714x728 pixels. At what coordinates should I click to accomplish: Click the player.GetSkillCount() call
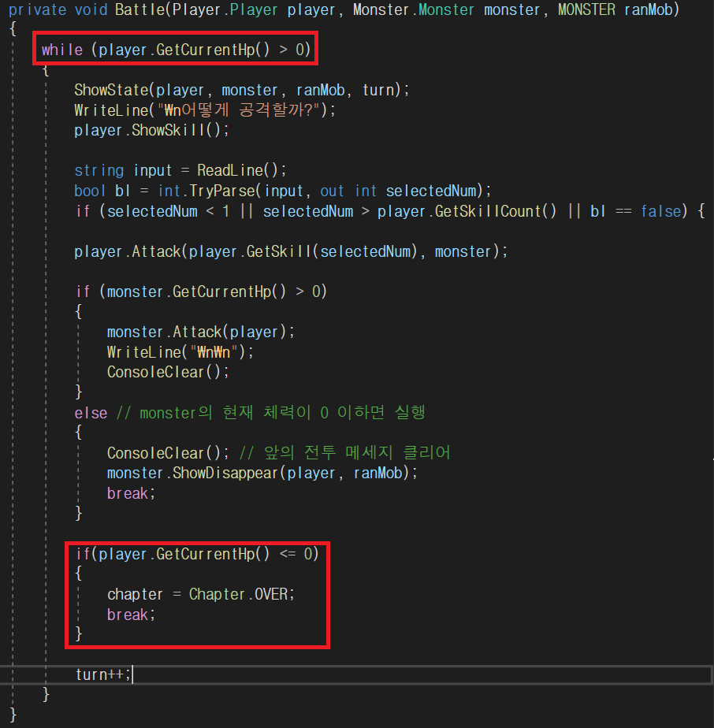467,211
